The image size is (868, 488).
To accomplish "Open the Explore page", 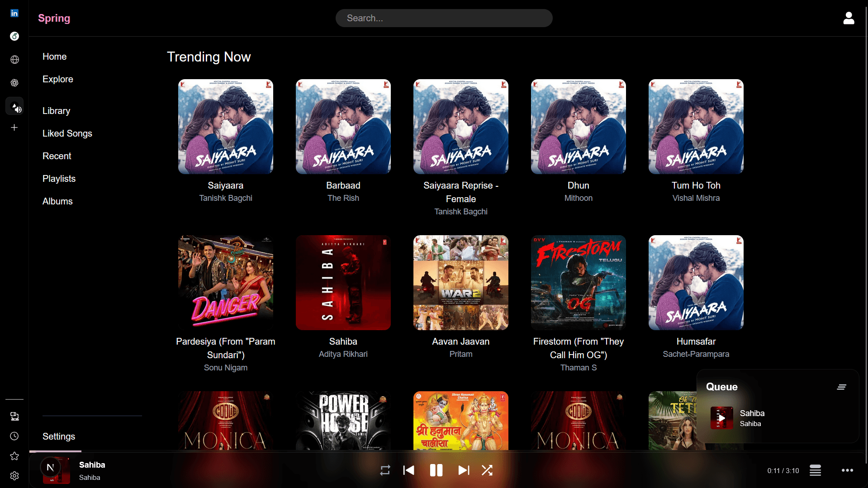I will (58, 79).
